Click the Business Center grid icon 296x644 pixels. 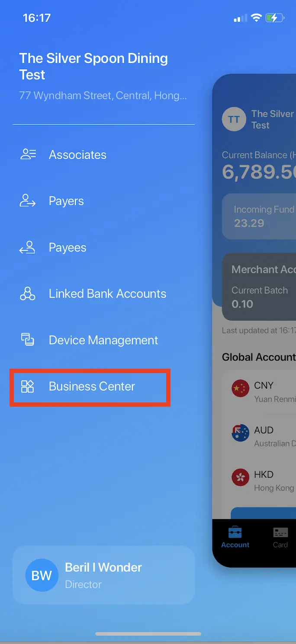click(28, 386)
